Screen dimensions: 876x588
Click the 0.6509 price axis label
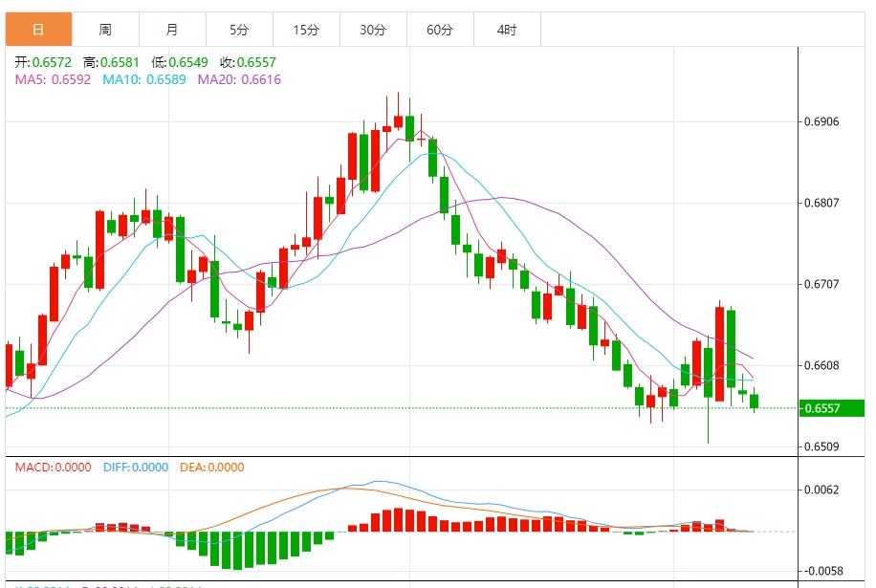[x=821, y=446]
